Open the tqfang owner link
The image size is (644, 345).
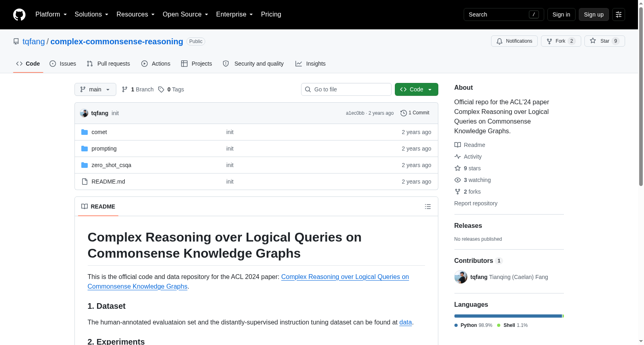34,41
